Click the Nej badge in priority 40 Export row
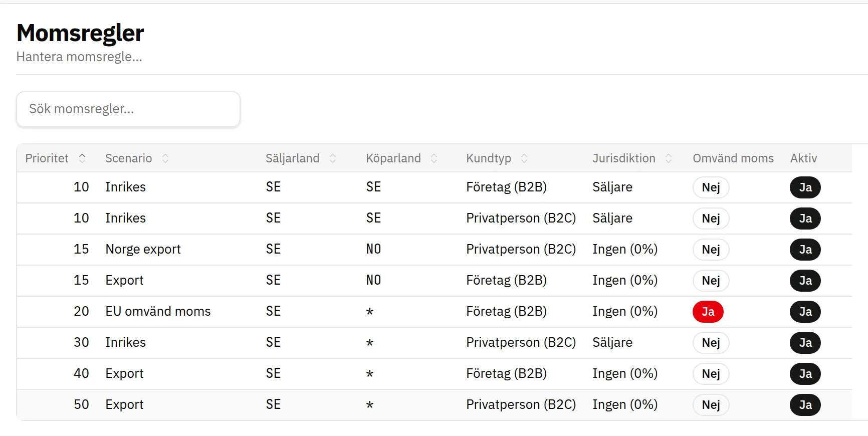The height and width of the screenshot is (436, 868). tap(711, 374)
